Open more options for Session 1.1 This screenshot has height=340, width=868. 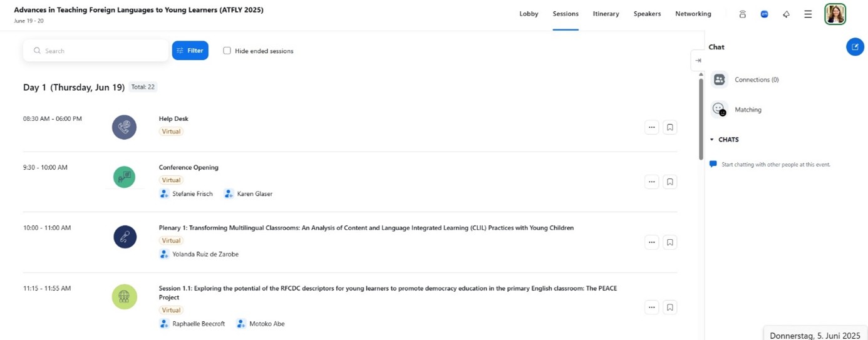[x=651, y=307]
